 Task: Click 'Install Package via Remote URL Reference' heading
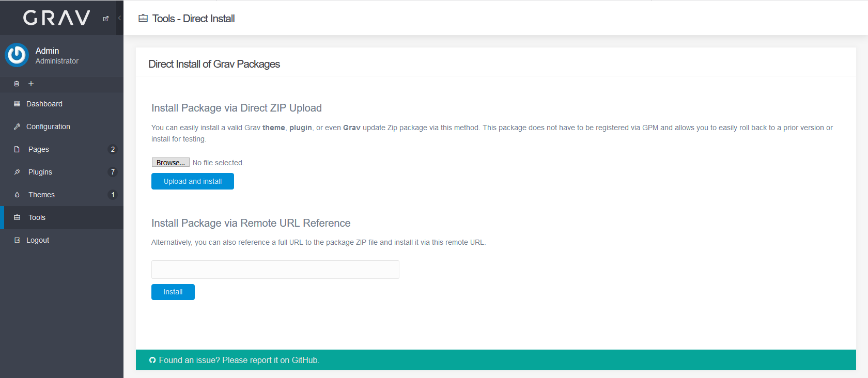point(251,223)
